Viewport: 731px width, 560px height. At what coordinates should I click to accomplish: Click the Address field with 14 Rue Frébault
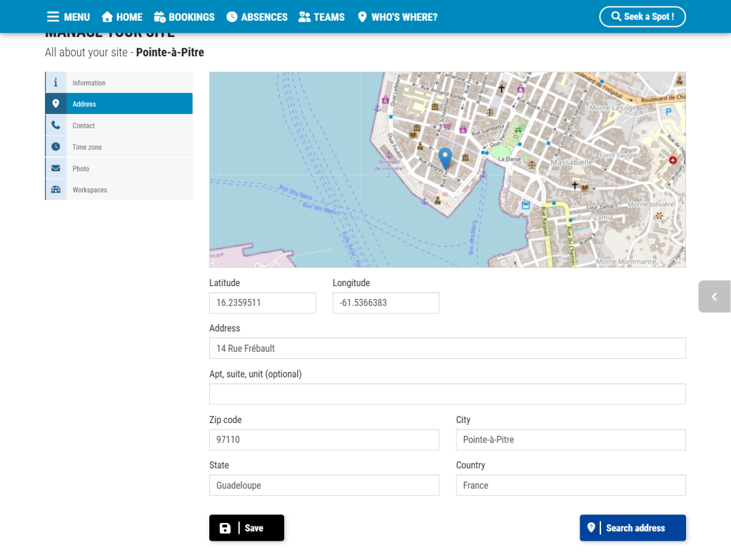point(448,348)
